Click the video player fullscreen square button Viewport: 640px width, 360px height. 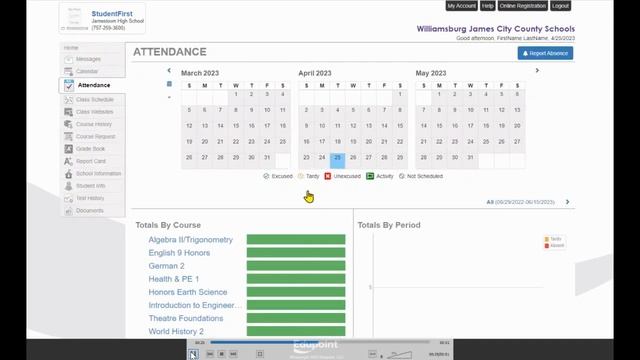[260, 354]
